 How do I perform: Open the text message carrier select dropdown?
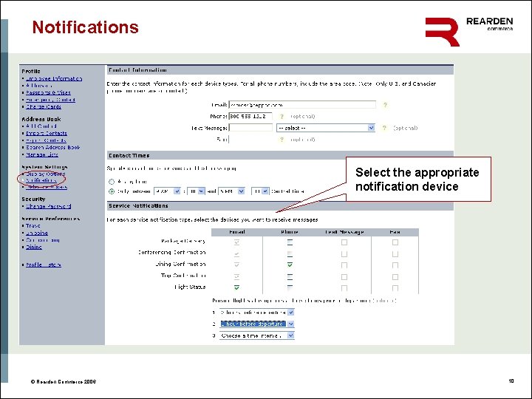click(326, 128)
